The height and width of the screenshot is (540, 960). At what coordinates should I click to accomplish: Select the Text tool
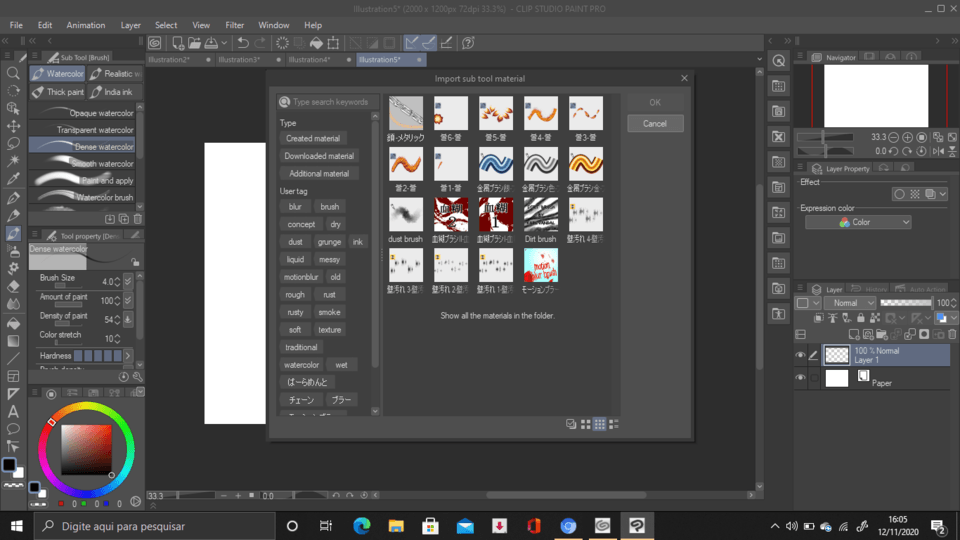13,411
